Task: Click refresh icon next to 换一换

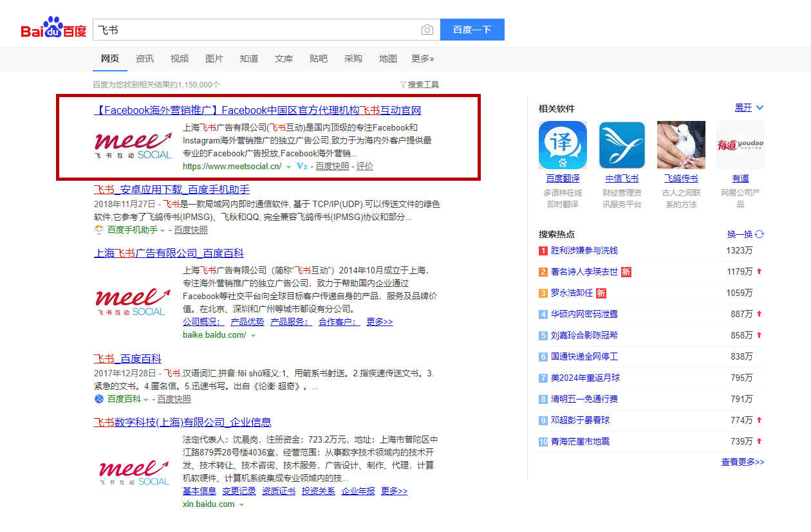Action: point(760,234)
